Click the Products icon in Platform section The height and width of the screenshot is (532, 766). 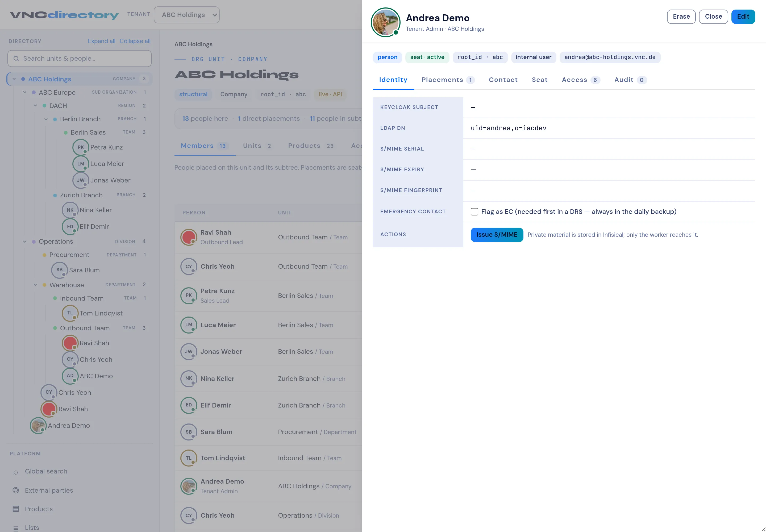point(16,509)
